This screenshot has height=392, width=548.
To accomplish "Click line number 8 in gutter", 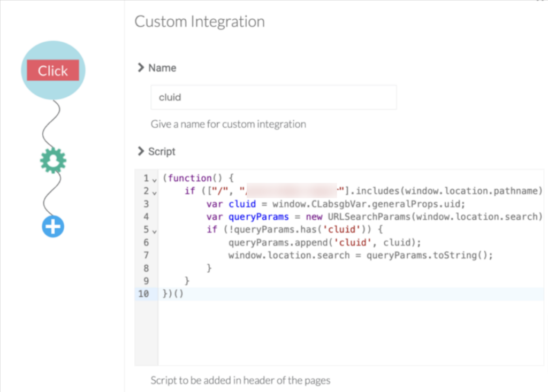I will coord(146,268).
